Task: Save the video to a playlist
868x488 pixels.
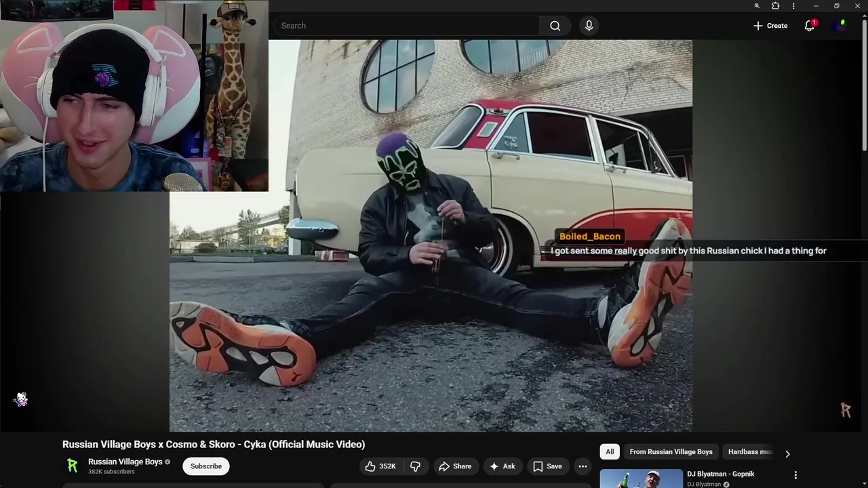Action: [x=547, y=466]
